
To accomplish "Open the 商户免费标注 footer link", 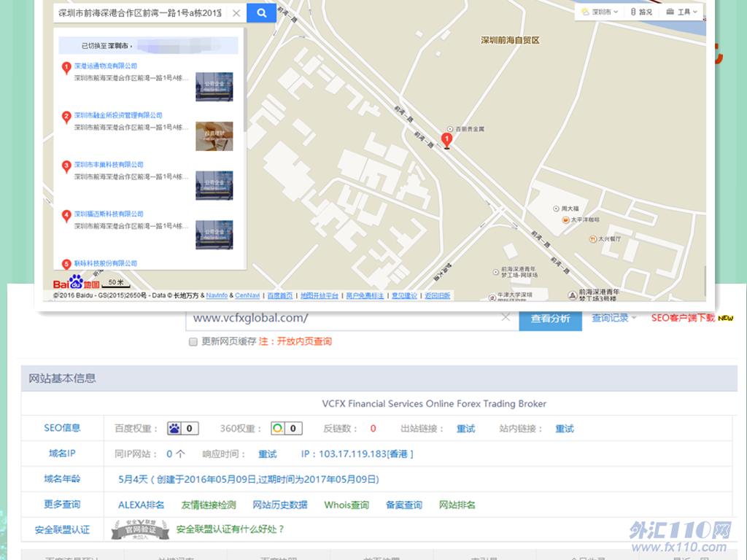I will (x=365, y=296).
